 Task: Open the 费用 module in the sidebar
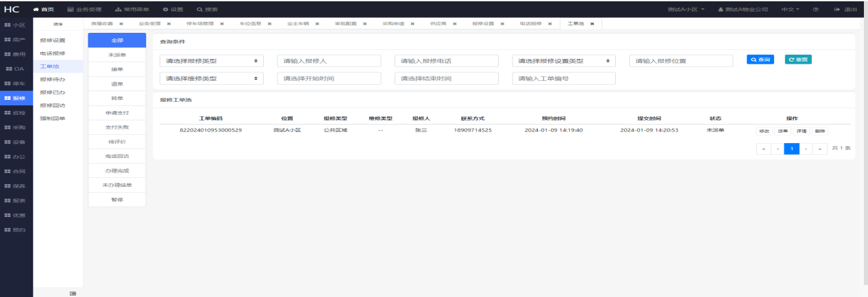pos(16,54)
